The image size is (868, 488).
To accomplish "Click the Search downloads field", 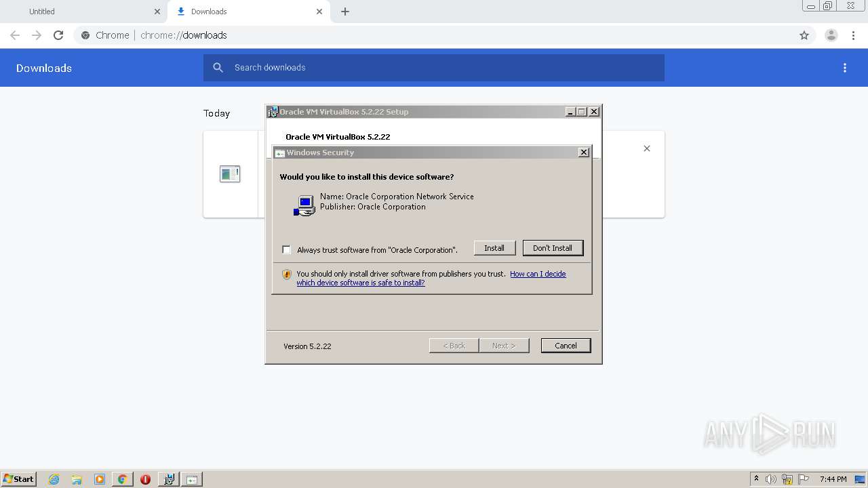I will (x=434, y=68).
